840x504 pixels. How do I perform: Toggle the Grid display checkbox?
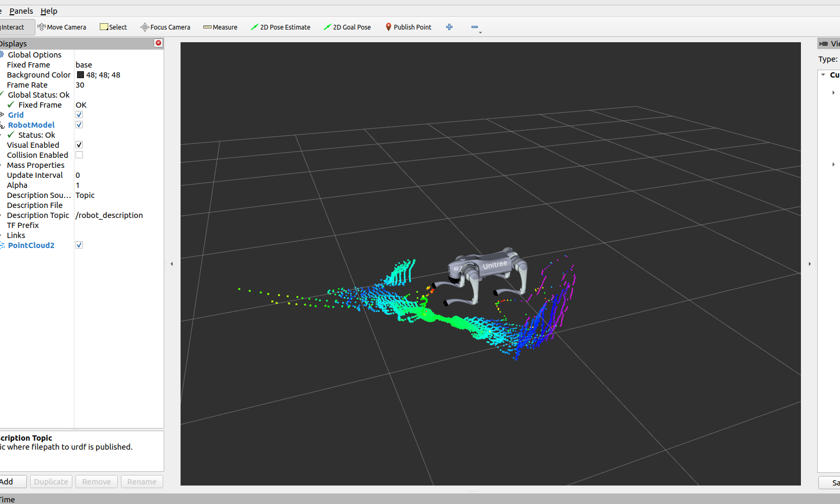coord(79,115)
